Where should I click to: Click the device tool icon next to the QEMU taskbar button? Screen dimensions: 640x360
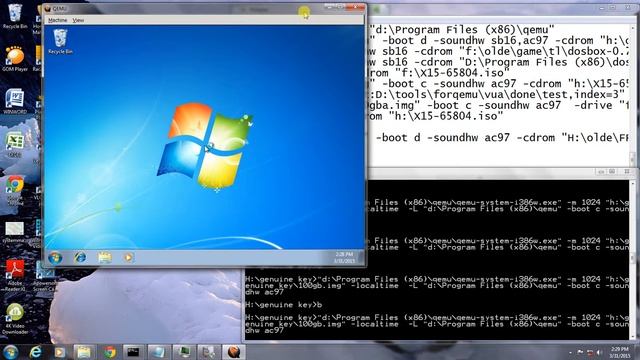[208, 352]
